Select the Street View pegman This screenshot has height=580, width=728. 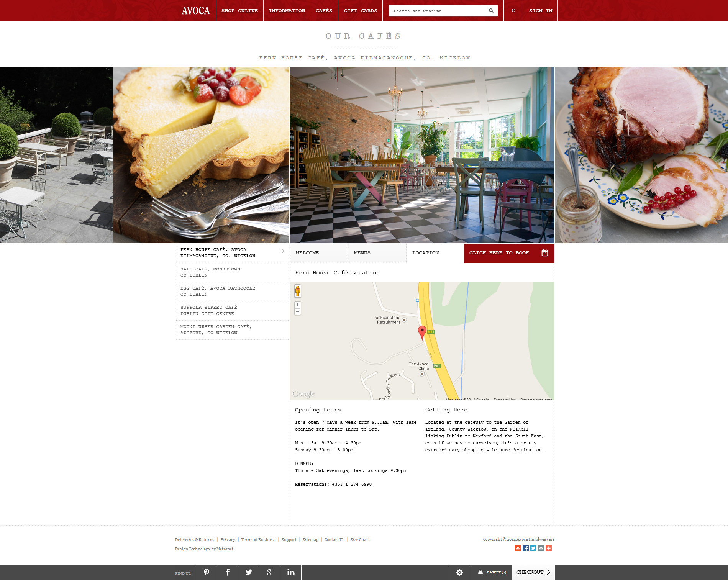[x=298, y=291]
